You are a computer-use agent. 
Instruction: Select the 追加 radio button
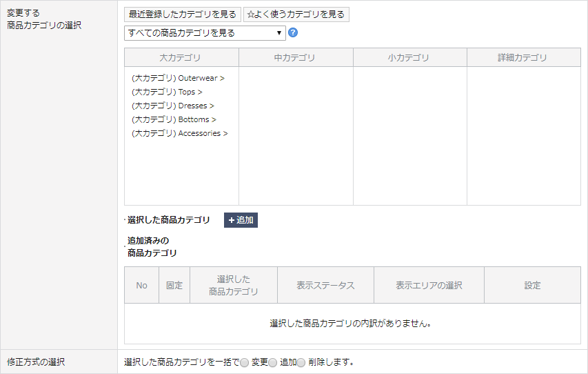point(272,362)
